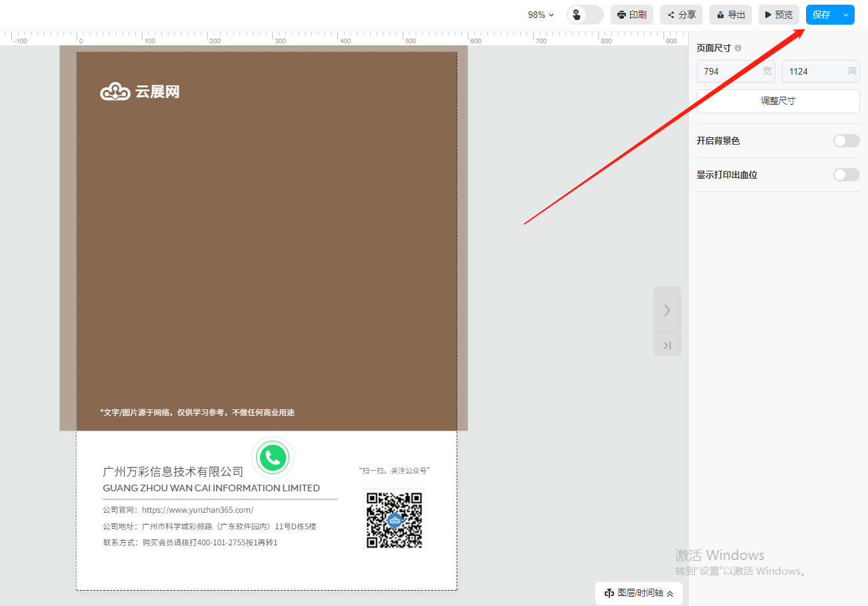The width and height of the screenshot is (868, 606).
Task: Click the 导出 export button
Action: [x=730, y=15]
